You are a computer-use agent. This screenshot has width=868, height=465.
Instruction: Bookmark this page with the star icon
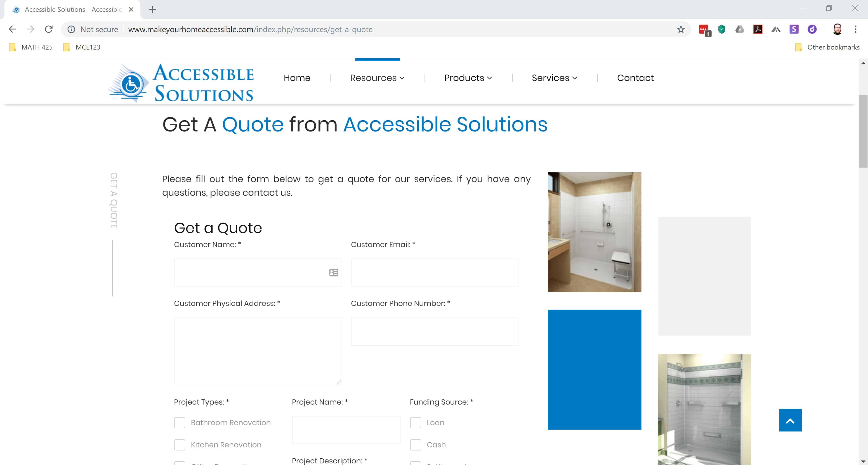point(681,29)
